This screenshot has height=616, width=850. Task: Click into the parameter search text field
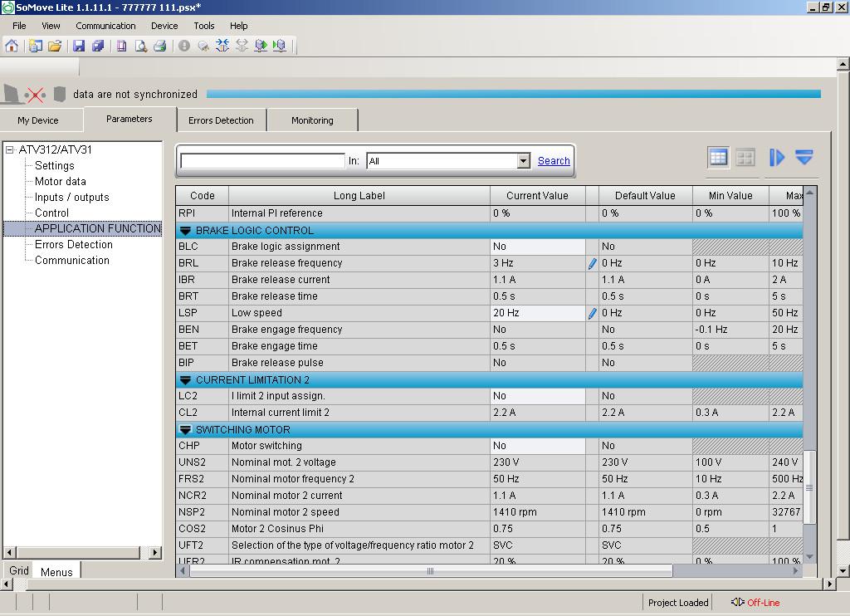tap(263, 161)
